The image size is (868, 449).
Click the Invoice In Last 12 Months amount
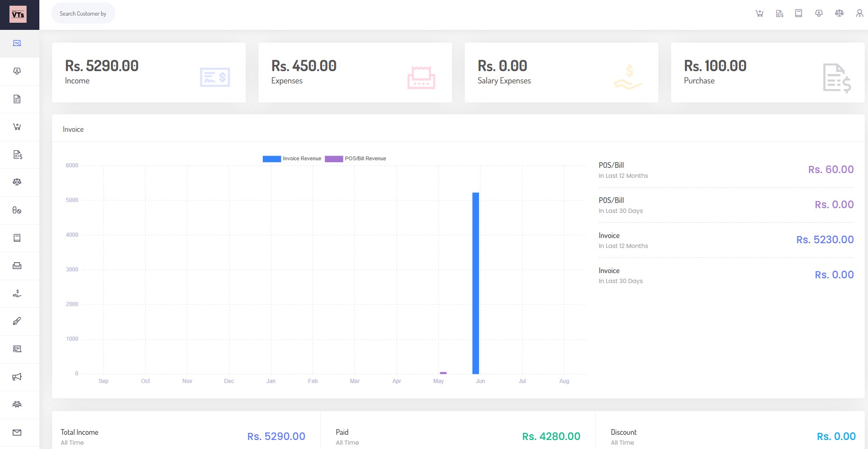(825, 239)
